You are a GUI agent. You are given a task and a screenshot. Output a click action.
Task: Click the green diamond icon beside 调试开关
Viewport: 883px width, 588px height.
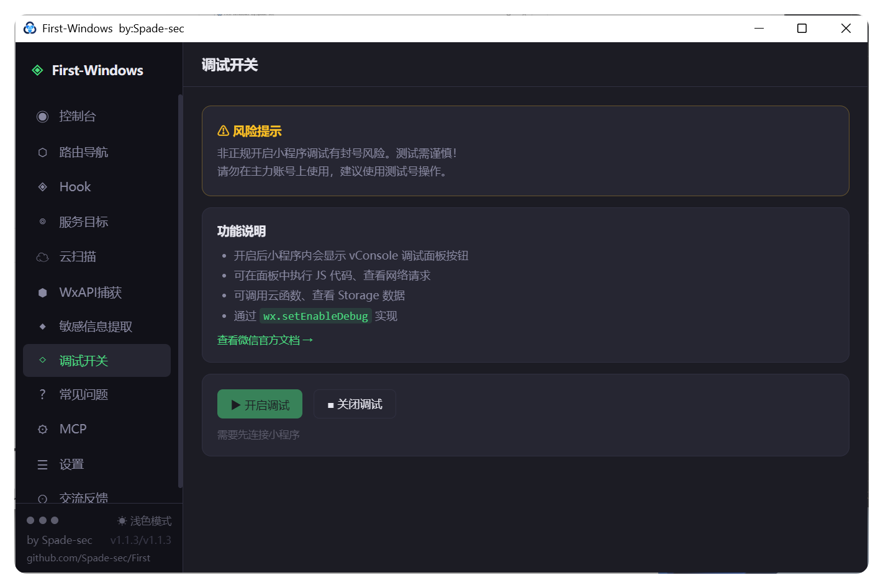(x=42, y=360)
